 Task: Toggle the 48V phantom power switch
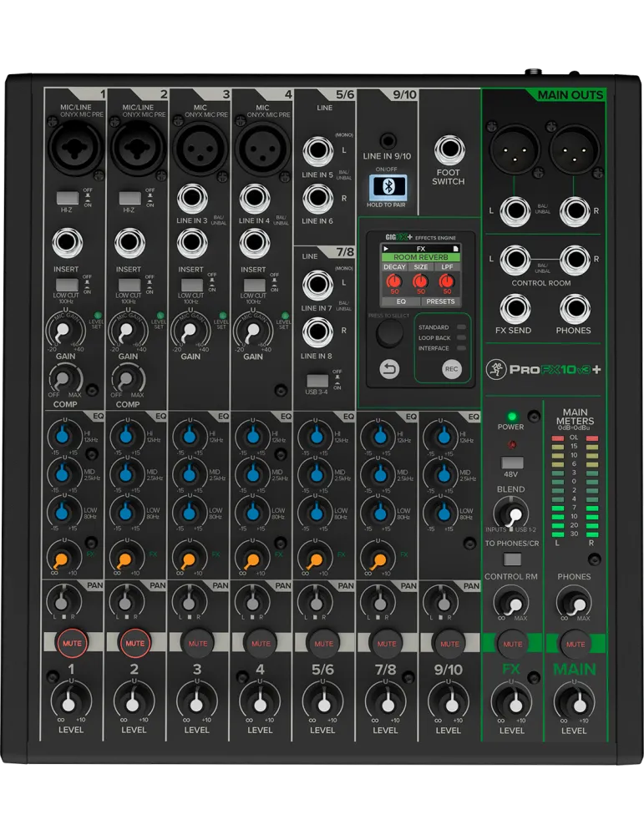(512, 463)
